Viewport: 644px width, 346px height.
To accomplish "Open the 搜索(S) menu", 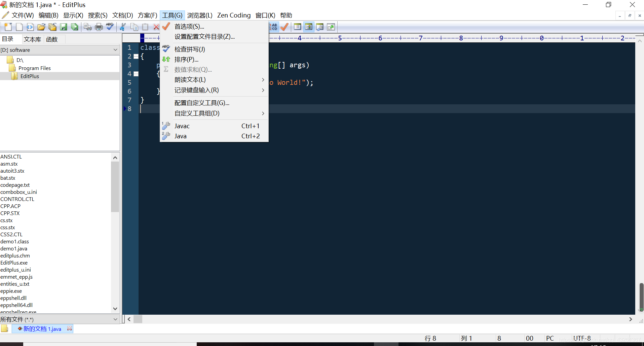I will tap(98, 15).
